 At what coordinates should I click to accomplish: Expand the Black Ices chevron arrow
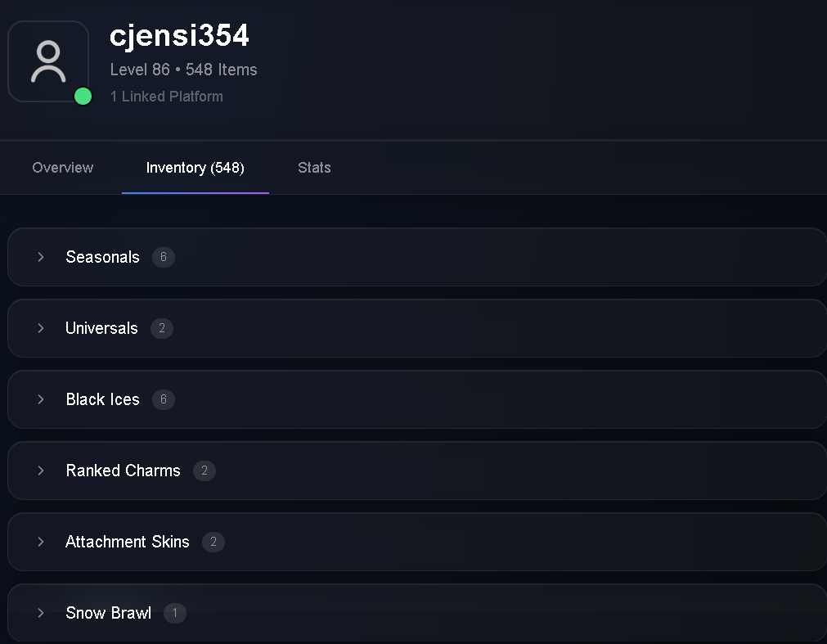tap(41, 399)
